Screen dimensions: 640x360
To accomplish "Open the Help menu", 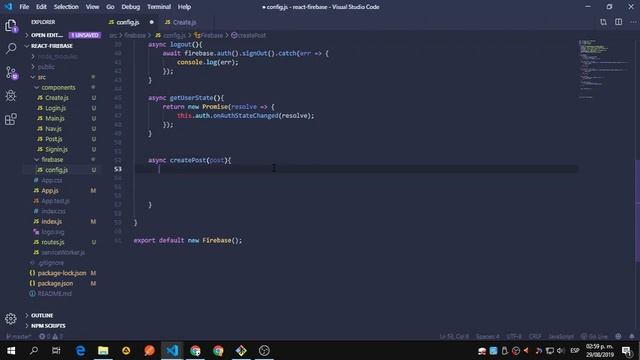I will click(184, 7).
